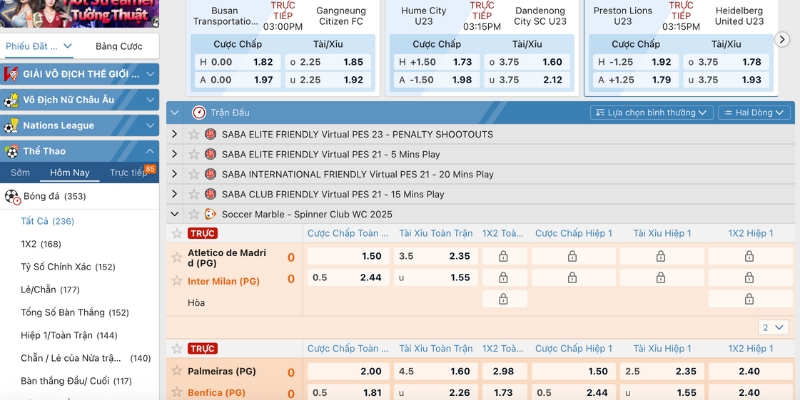Click Dandenong under 3.75 odds 2.12

(x=527, y=80)
